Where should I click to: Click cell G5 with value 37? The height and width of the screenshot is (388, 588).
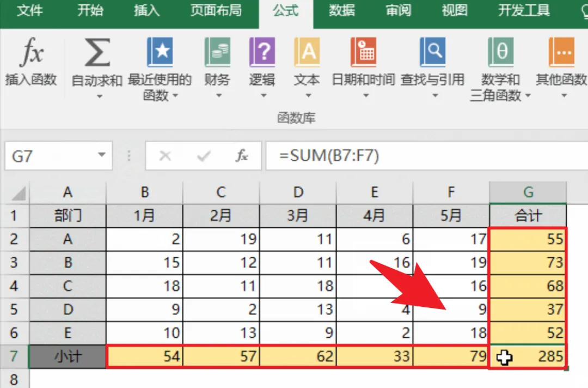pos(528,309)
